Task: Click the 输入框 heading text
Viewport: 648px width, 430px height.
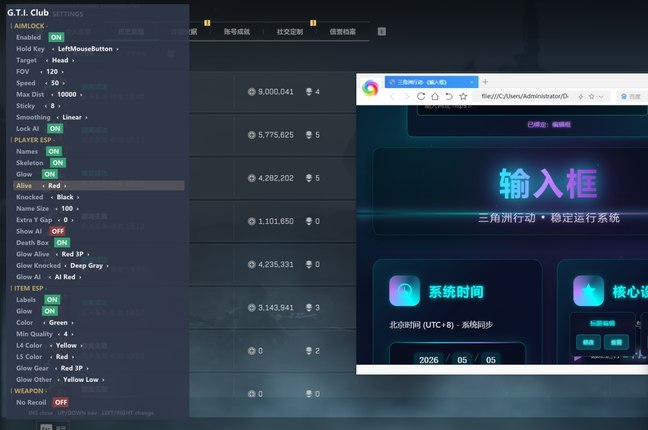Action: click(x=548, y=183)
